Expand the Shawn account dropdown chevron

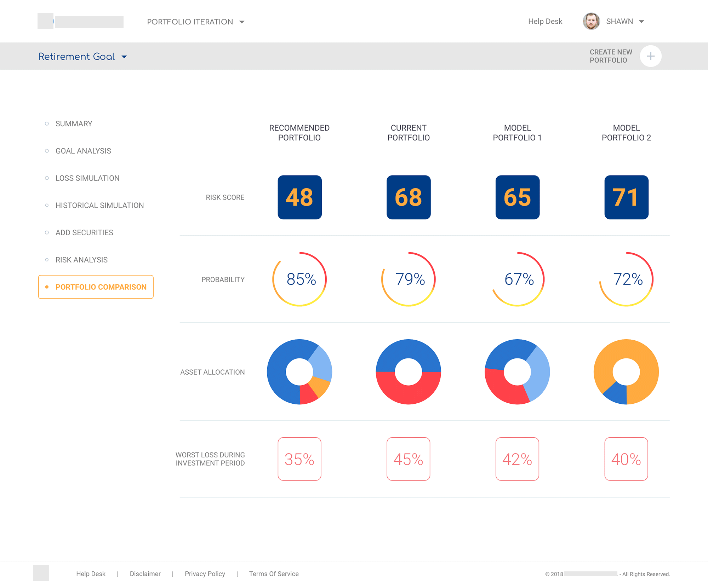642,22
